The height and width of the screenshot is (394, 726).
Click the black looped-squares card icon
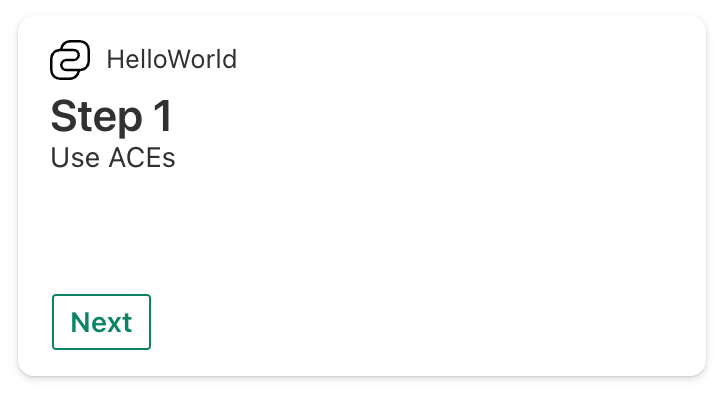coord(70,60)
